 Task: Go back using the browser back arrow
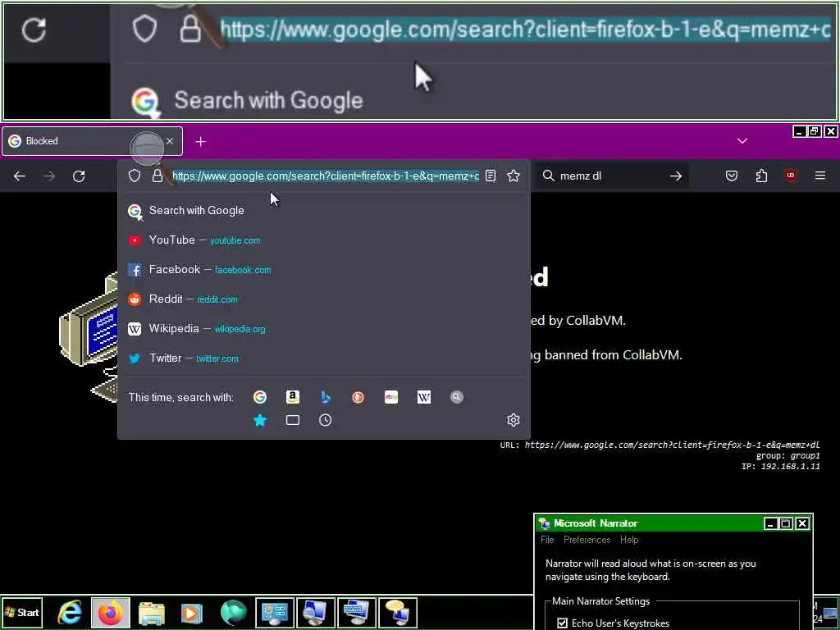(x=20, y=176)
